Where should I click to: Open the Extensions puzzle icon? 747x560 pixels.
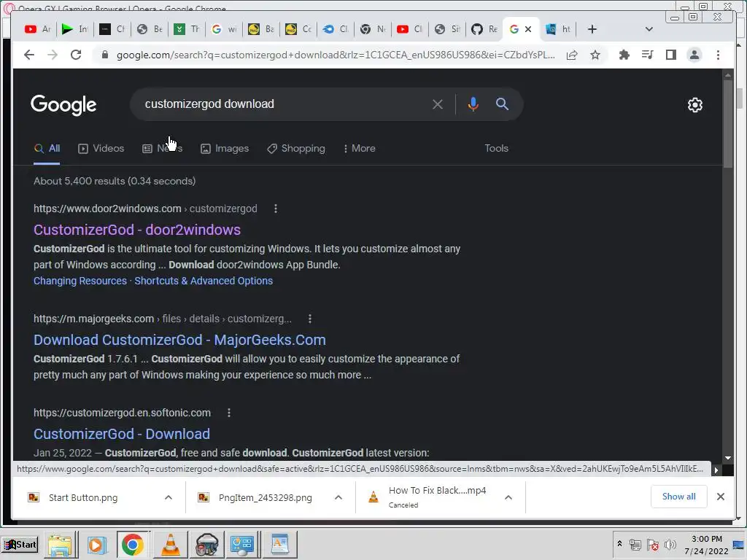(624, 55)
